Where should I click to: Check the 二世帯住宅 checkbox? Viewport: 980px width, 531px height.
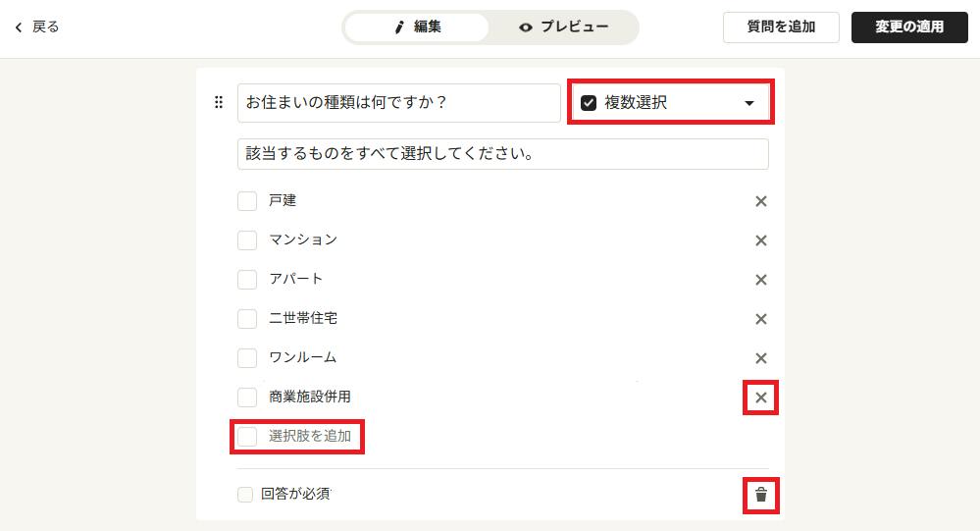pos(247,319)
